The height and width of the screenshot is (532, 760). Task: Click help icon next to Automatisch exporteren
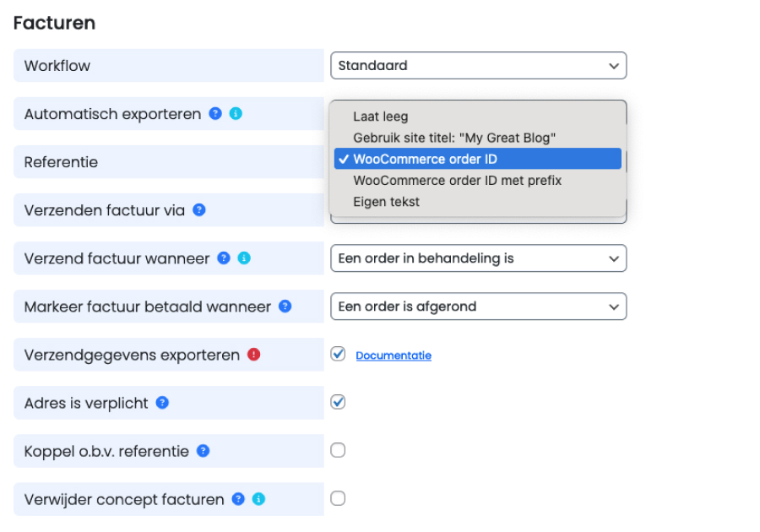(215, 113)
